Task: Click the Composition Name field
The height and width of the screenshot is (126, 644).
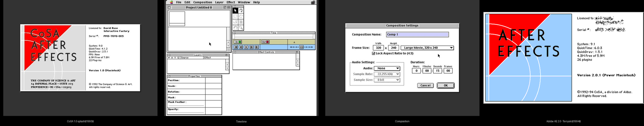Action: pyautogui.click(x=417, y=35)
